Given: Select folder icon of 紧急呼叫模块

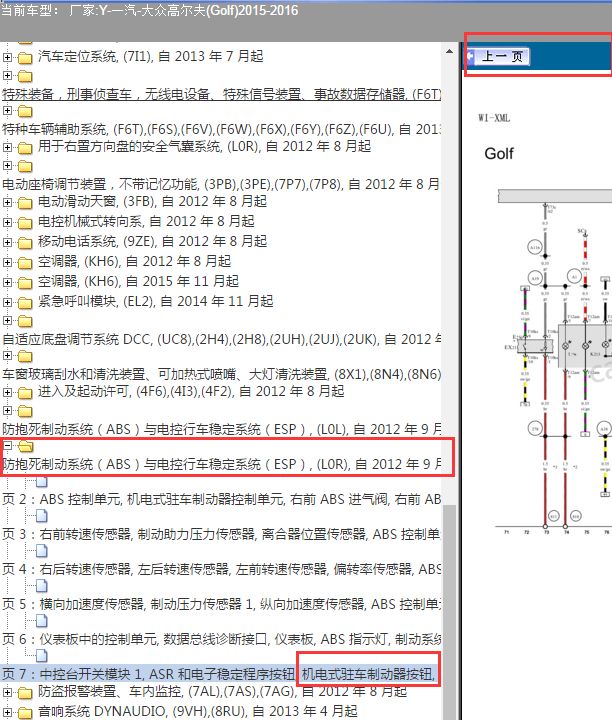Looking at the screenshot, I should pos(25,303).
